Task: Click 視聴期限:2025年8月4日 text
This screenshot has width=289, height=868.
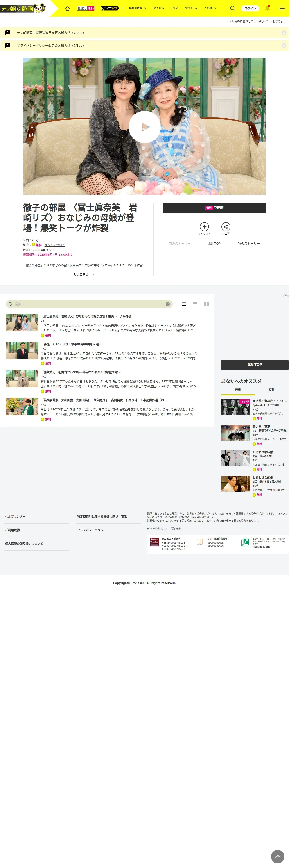Action: click(x=48, y=254)
